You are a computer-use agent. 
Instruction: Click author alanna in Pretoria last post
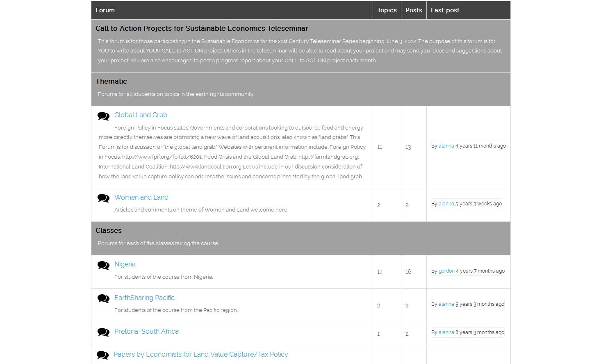(446, 332)
